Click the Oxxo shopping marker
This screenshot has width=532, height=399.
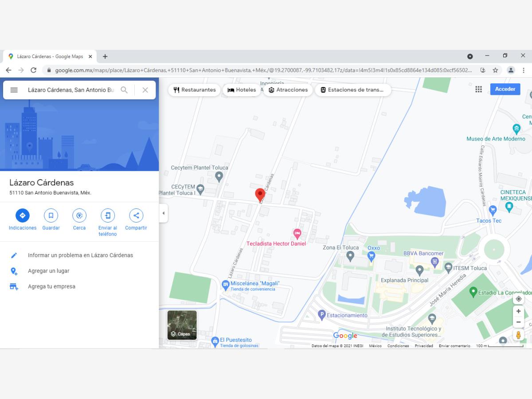pos(372,256)
